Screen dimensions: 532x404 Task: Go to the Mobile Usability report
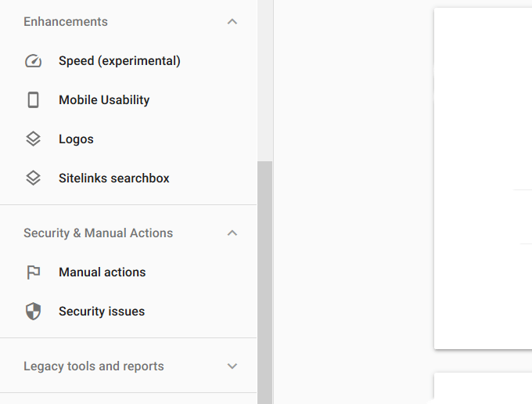[x=104, y=100]
